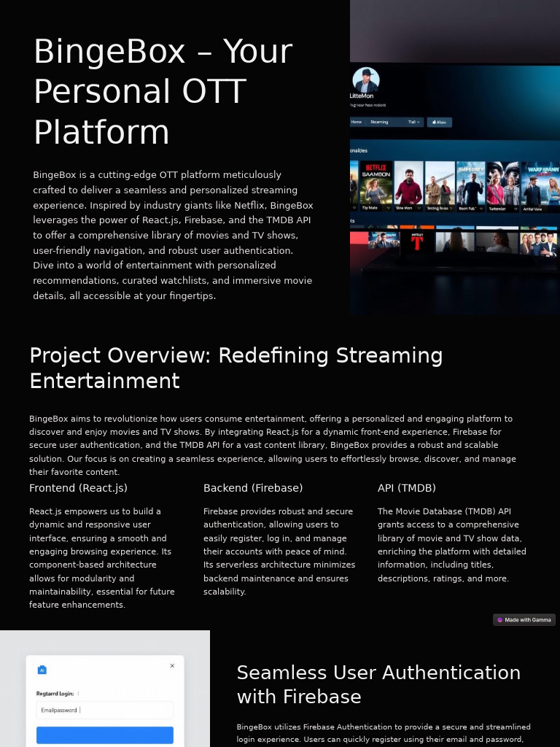This screenshot has height=747, width=560.
Task: Click the Regtarrd Login label
Action: pyautogui.click(x=55, y=693)
